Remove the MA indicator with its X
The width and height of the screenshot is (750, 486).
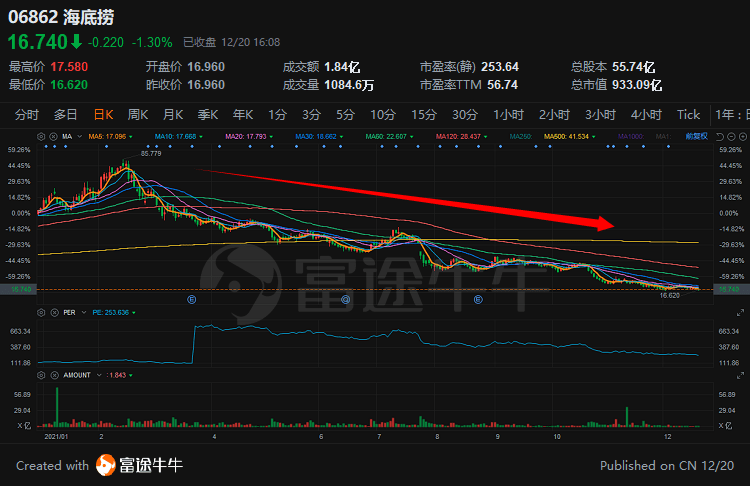(x=54, y=136)
